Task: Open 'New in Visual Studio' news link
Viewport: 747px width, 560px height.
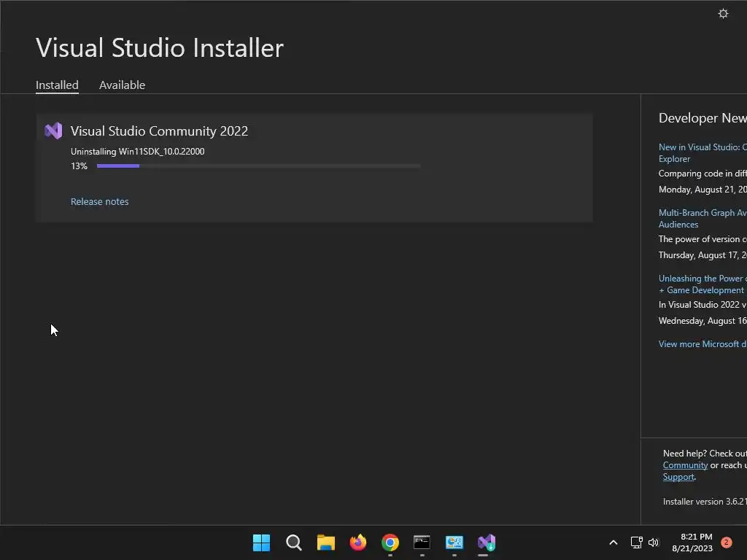Action: click(x=703, y=153)
